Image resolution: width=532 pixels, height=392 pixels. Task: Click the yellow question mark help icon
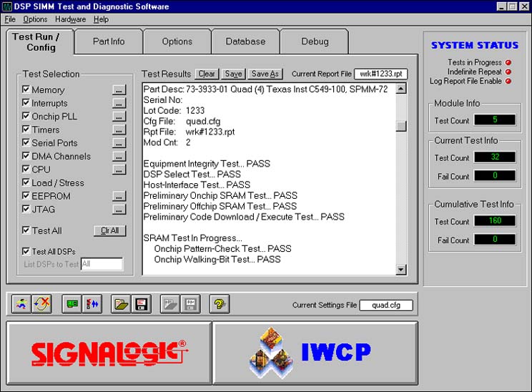coord(220,304)
